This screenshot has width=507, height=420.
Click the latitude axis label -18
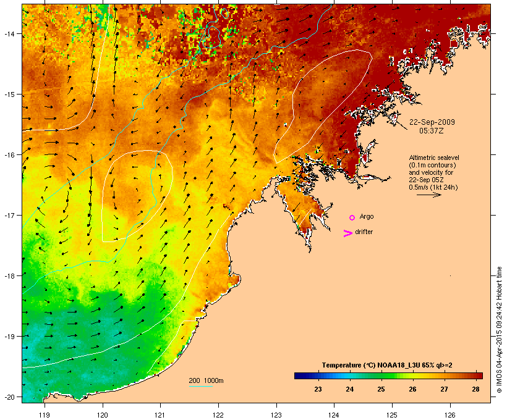click(9, 275)
